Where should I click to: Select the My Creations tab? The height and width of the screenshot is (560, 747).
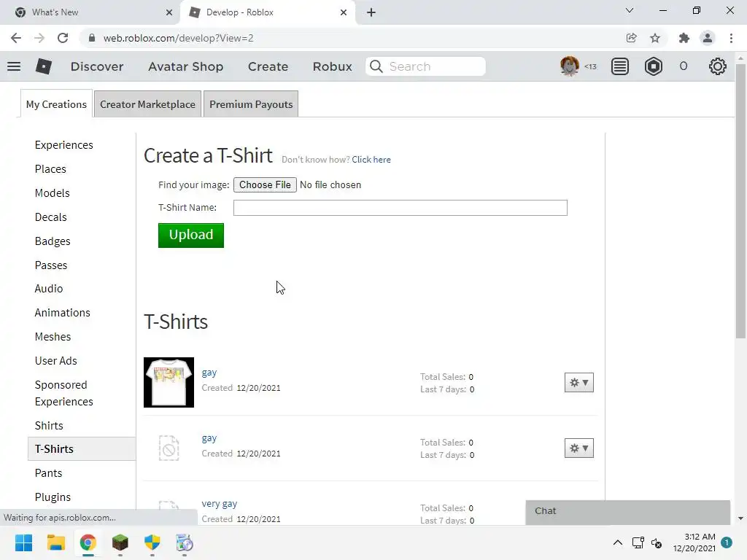pyautogui.click(x=56, y=104)
